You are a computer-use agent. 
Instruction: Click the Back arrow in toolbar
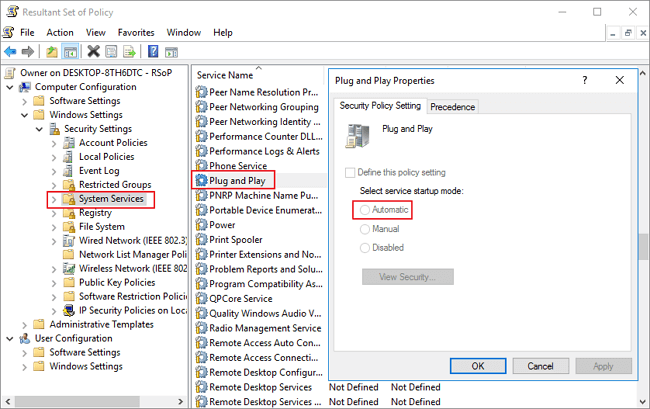[11, 51]
